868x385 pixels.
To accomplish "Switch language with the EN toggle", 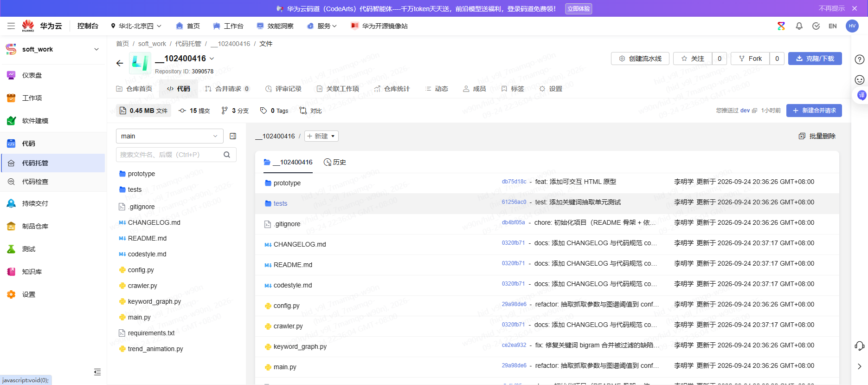I will tap(833, 26).
